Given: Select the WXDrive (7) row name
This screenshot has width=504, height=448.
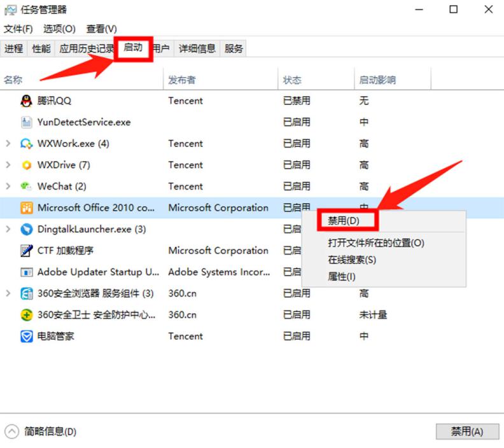Looking at the screenshot, I should click(64, 165).
